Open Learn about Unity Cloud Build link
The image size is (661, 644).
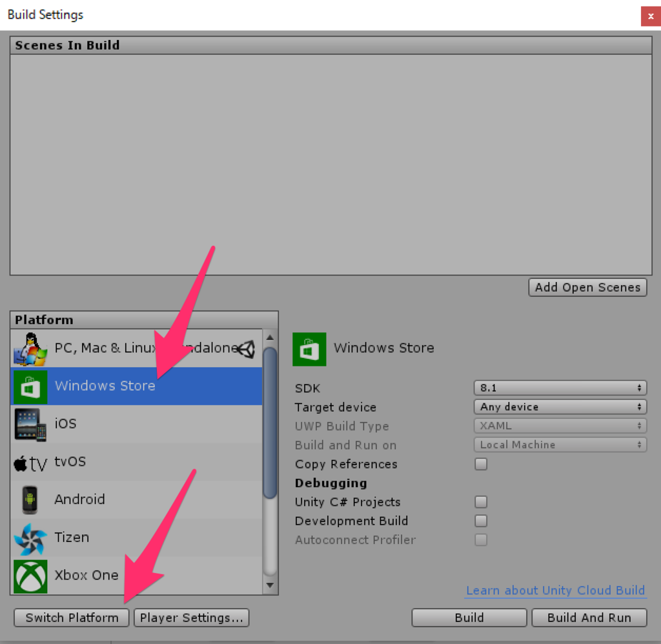coord(556,590)
